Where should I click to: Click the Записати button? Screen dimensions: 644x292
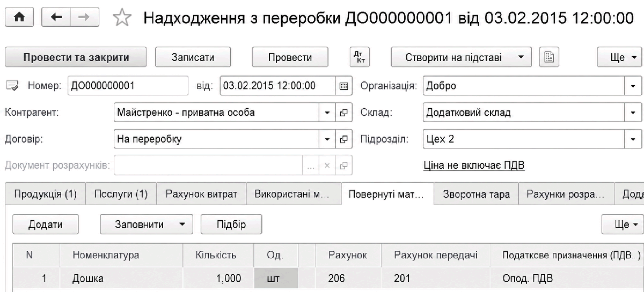tap(193, 57)
